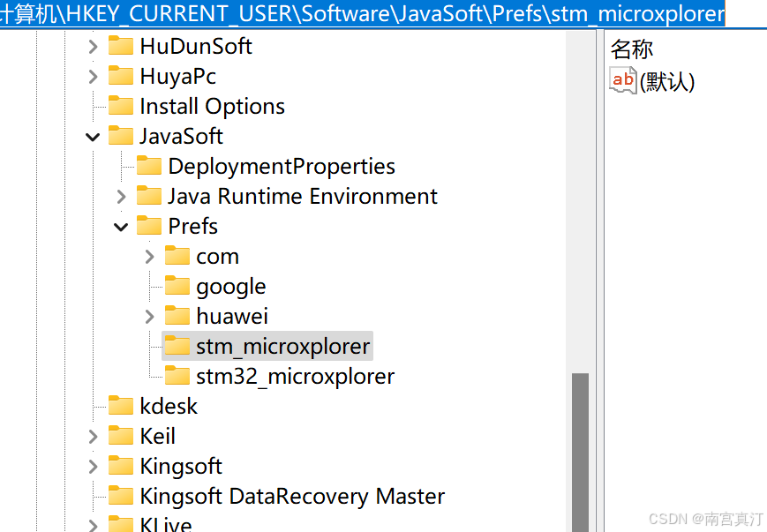Screen dimensions: 767x532
Task: Click the stm_microxplorer folder icon
Action: pos(177,345)
